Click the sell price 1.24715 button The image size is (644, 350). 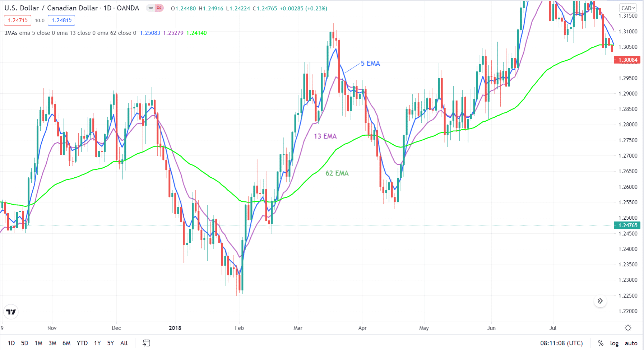click(x=18, y=20)
